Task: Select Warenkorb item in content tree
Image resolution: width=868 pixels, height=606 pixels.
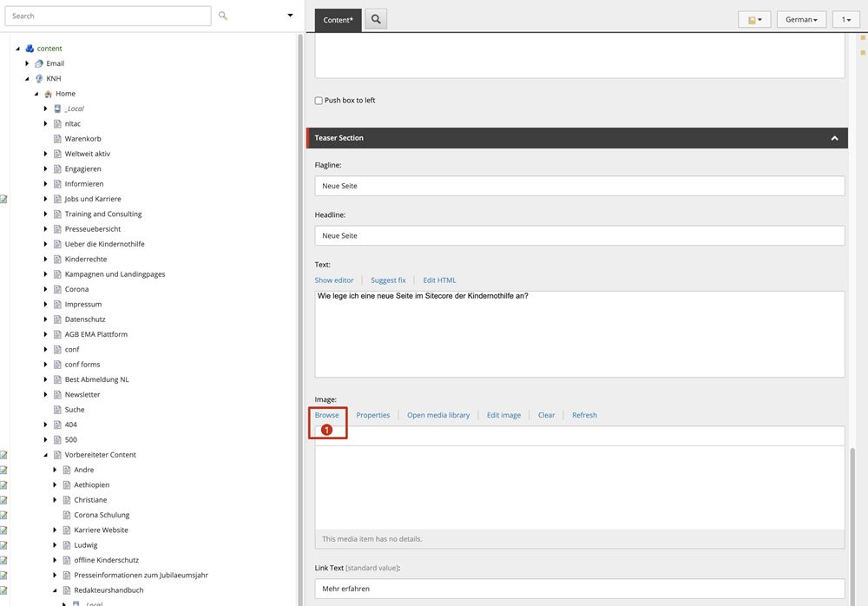Action: point(83,139)
